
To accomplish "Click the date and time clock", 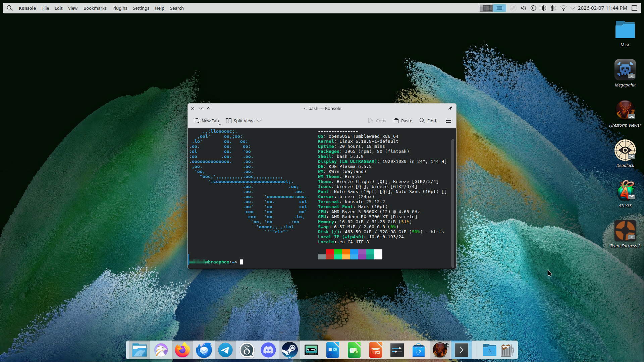I will [x=602, y=8].
